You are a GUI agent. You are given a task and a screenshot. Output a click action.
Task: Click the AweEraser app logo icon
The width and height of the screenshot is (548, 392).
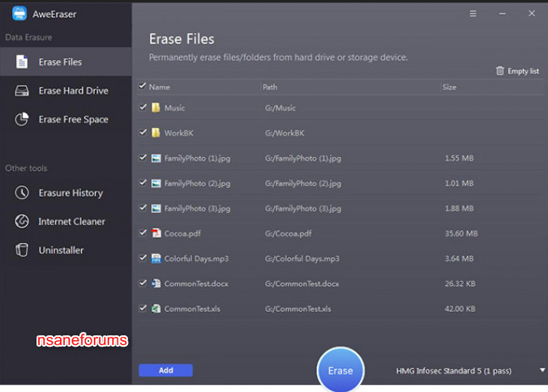[x=19, y=14]
